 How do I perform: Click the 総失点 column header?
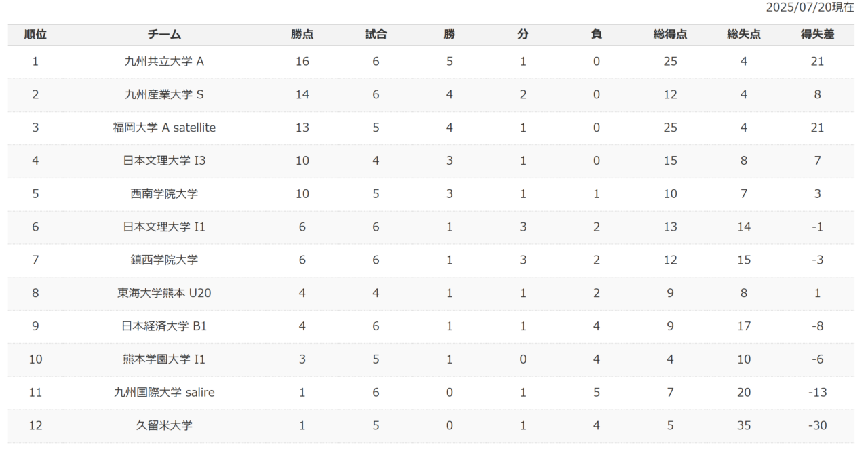tap(744, 35)
